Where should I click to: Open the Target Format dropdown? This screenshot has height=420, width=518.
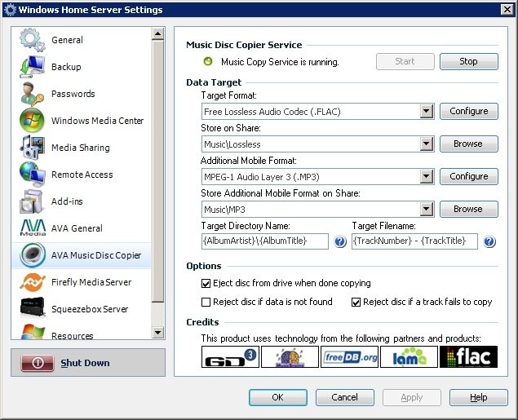(427, 111)
